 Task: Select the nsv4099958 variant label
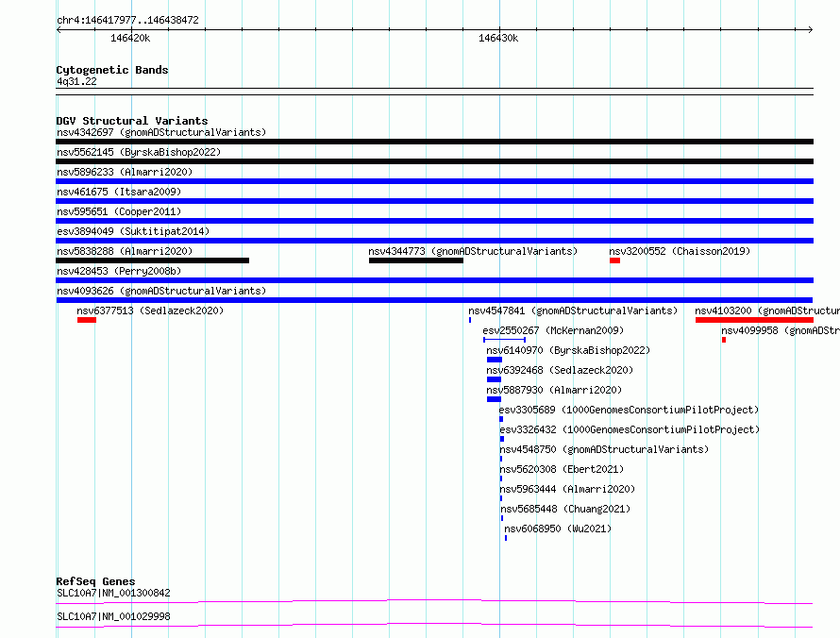click(781, 330)
